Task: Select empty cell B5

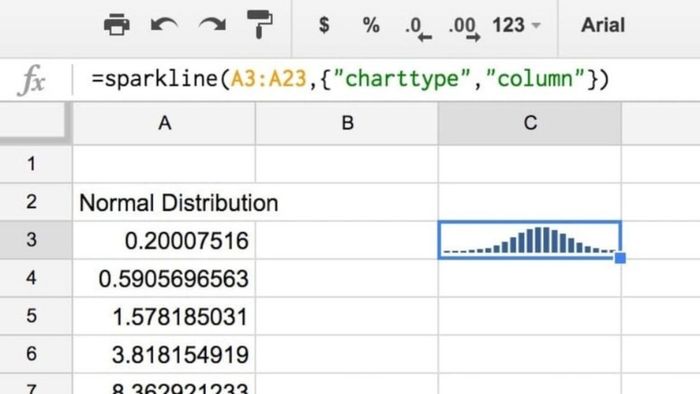Action: [347, 316]
